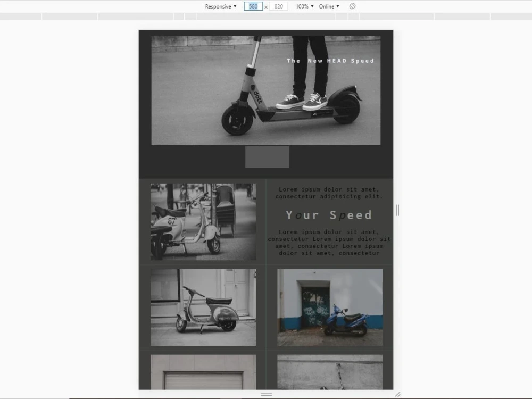
Task: Click the garage shutter door photo
Action: point(203,372)
